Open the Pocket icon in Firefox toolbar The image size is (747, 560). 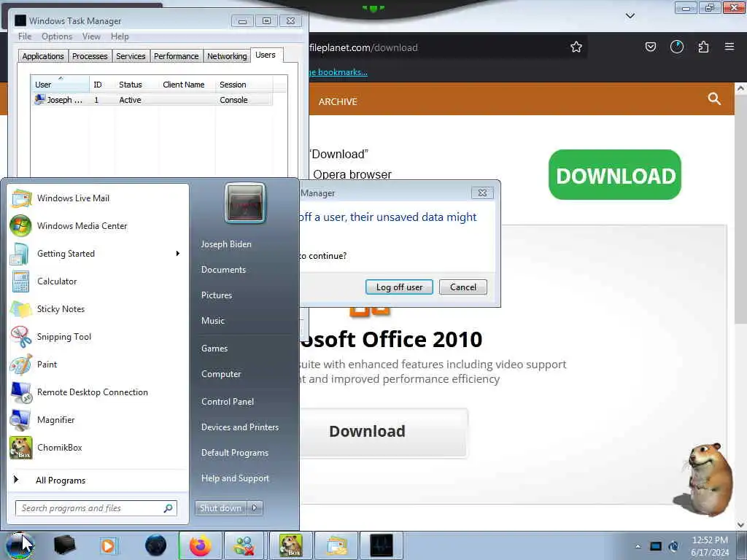650,47
